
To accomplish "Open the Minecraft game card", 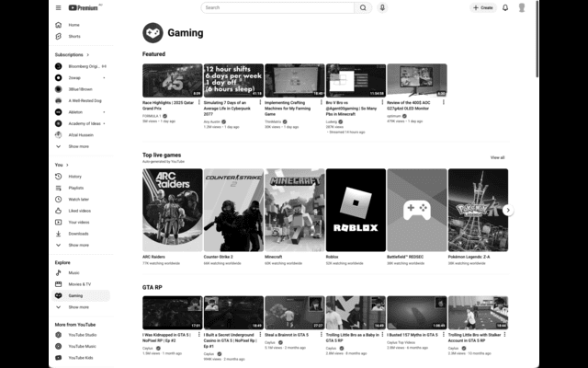I will [295, 210].
